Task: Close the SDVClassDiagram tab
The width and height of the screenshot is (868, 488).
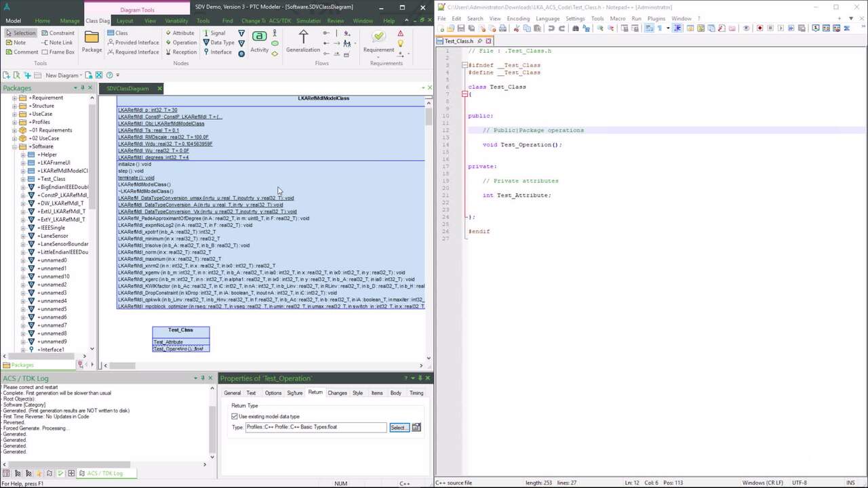Action: pos(159,89)
